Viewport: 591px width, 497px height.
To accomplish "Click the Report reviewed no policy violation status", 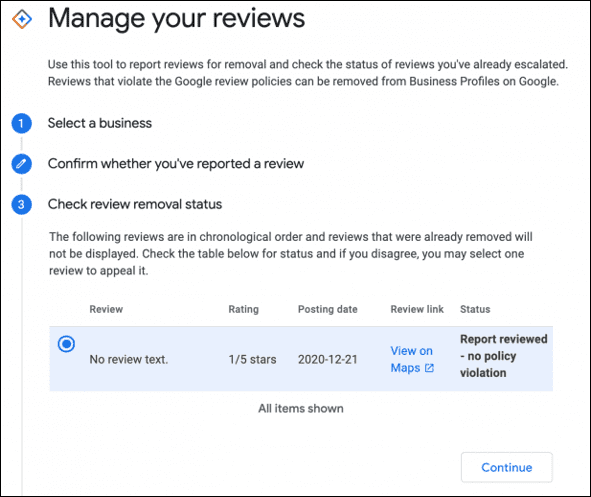I will pos(504,356).
